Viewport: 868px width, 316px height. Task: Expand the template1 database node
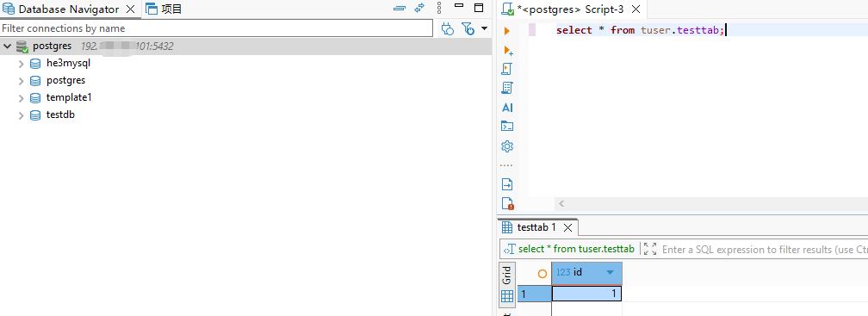click(x=21, y=98)
